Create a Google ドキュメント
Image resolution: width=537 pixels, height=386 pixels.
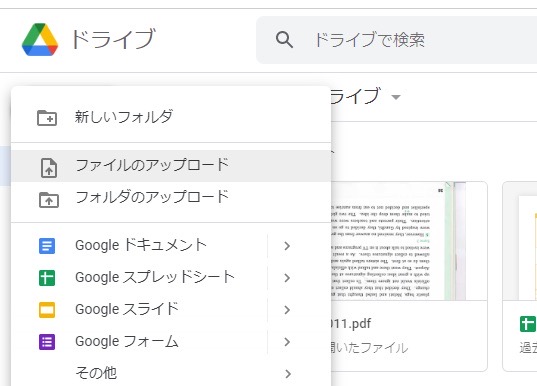pos(141,245)
